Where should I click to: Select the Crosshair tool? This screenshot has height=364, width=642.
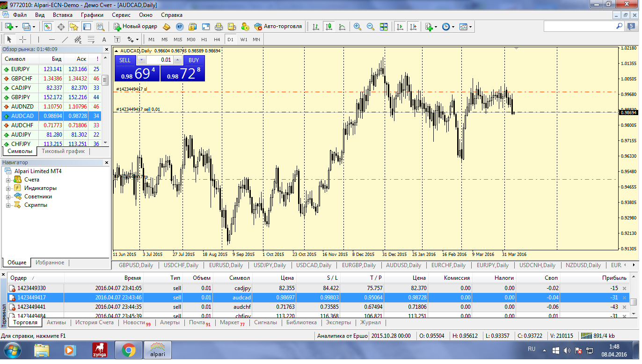22,40
